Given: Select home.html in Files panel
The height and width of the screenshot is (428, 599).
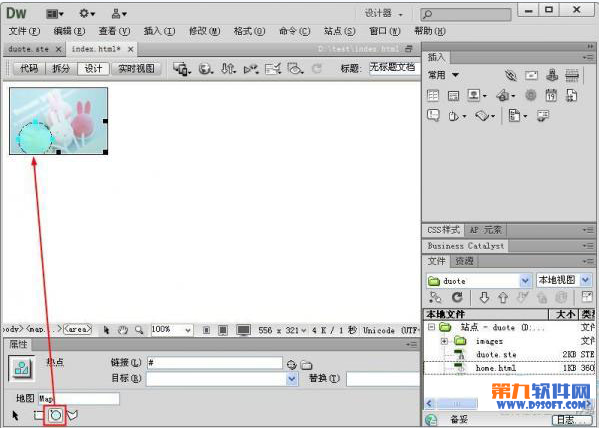Looking at the screenshot, I should (495, 368).
